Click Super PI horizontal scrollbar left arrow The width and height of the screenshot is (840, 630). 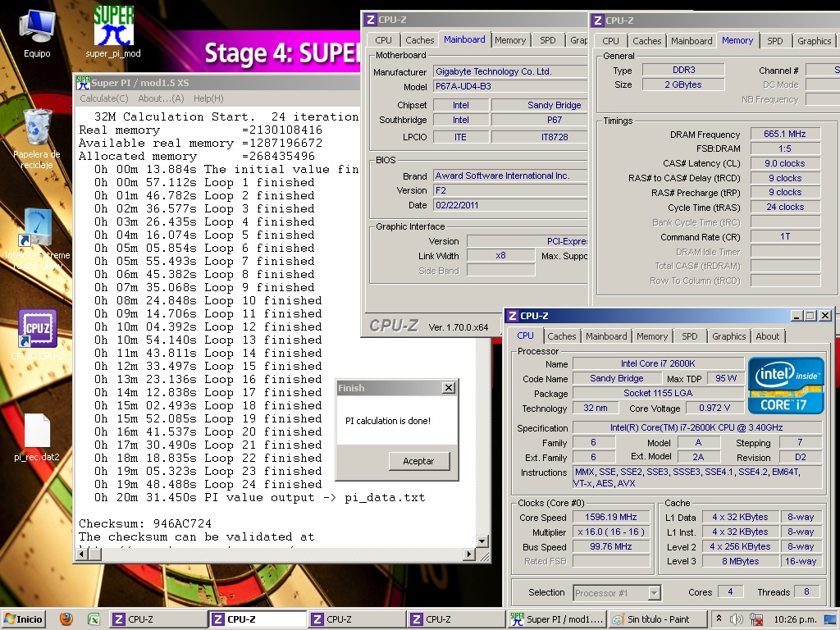point(83,555)
